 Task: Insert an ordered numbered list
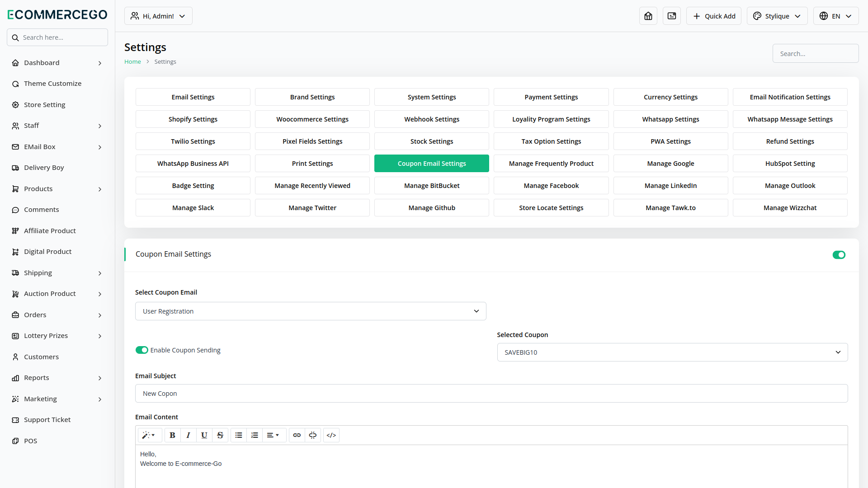[x=255, y=435]
